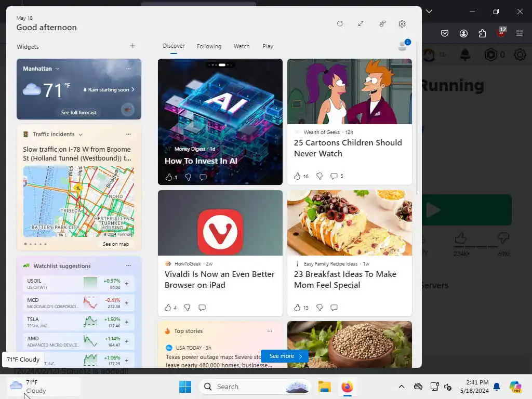532x399 pixels.
Task: Open the breakfast loaf article image
Action: click(x=350, y=223)
